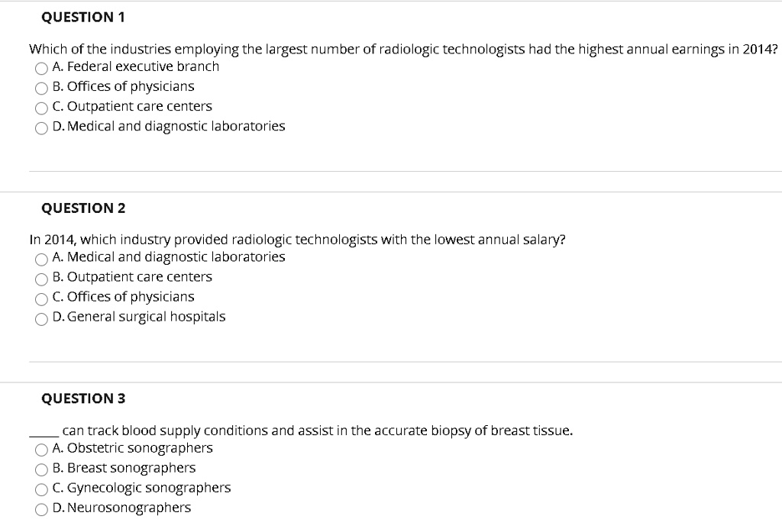Select Breast sonographers answer
Screen dimensions: 782x532
(x=41, y=469)
